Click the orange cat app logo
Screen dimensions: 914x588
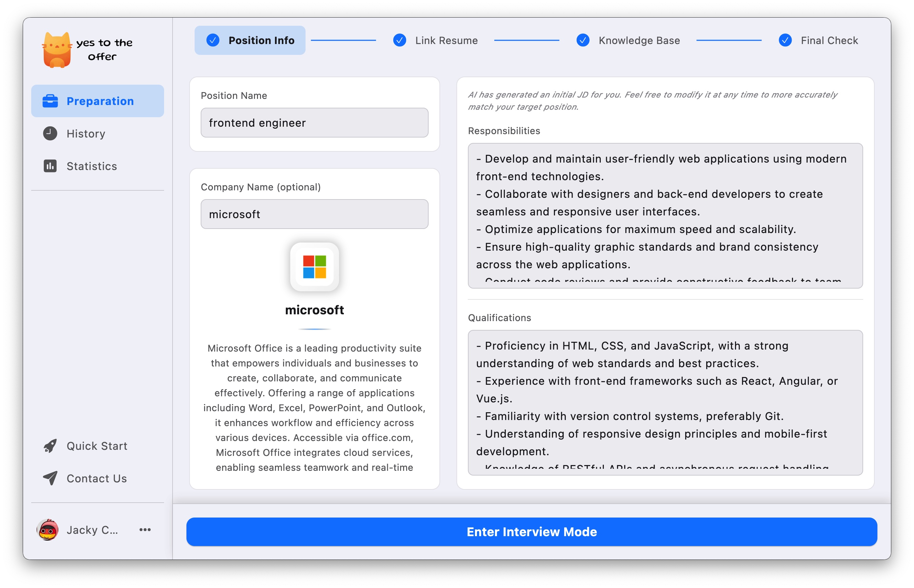(57, 50)
